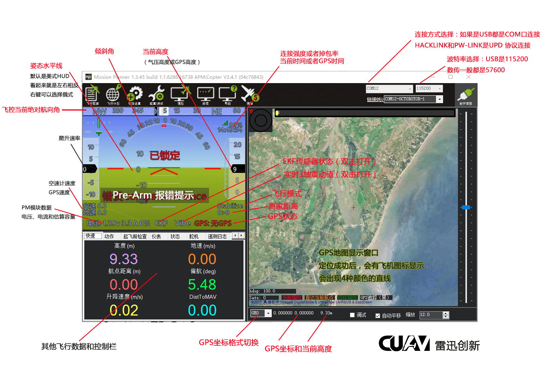545x392 pixels.
Task: Click the circular window indicator on the map
Action: 261,120
